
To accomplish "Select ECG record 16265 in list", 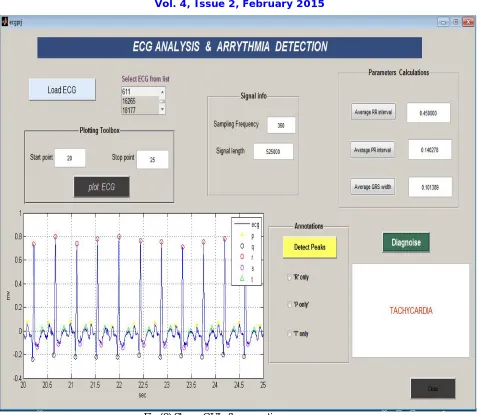I will coord(140,101).
